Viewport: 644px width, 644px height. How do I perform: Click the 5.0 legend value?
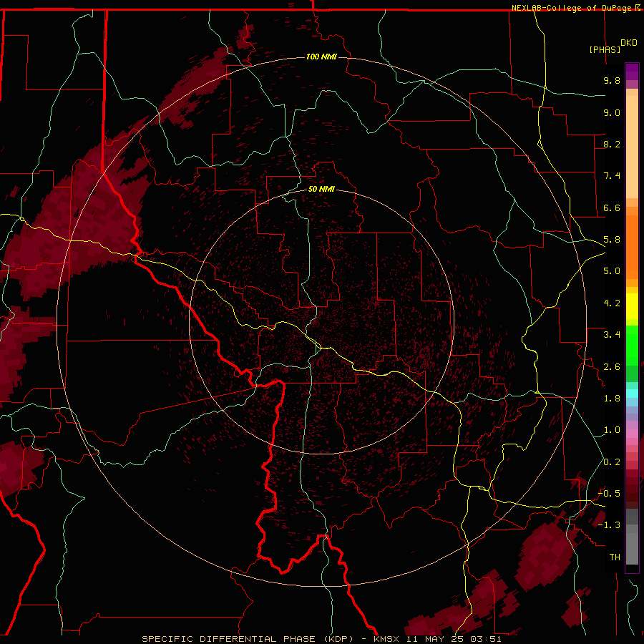[x=612, y=271]
